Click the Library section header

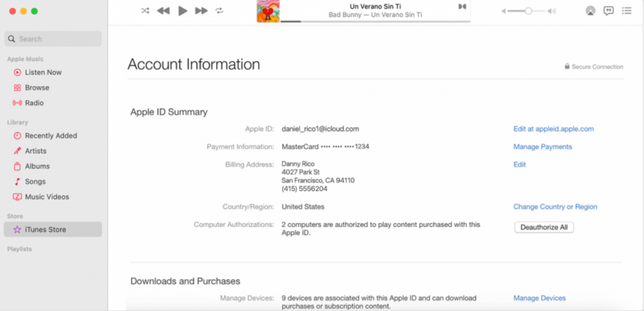[17, 122]
